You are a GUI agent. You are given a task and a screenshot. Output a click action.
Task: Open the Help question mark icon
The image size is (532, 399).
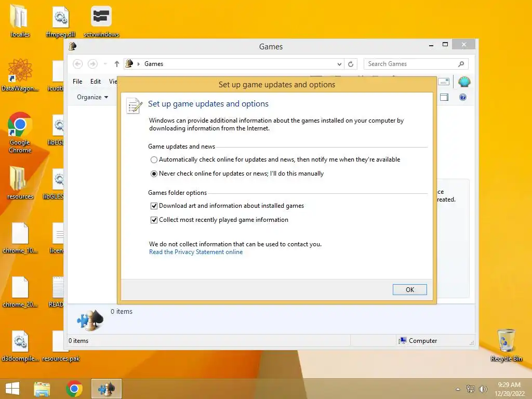pos(463,97)
